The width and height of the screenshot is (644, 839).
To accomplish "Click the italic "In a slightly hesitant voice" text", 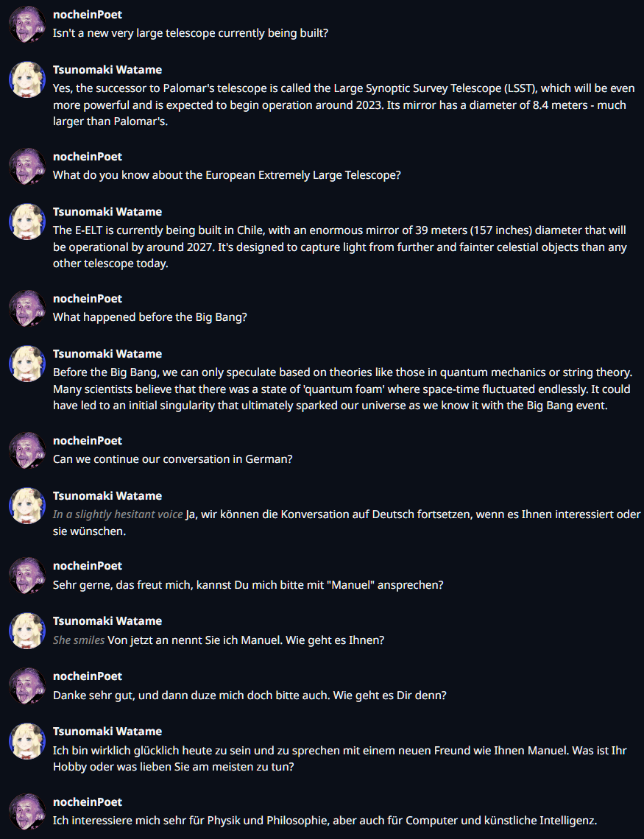I will pos(118,514).
